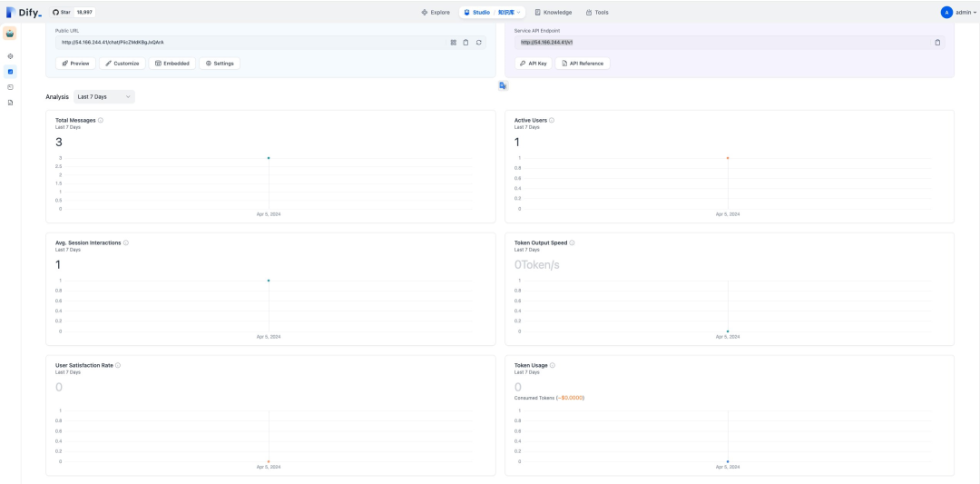Click the Total Messages card title
The height and width of the screenshot is (484, 980).
[75, 120]
